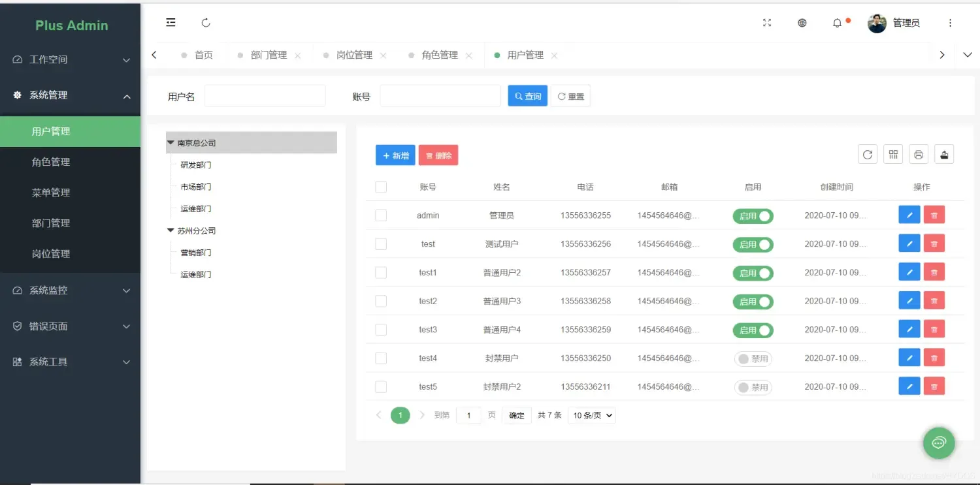Click the print icon above the user table
Image resolution: width=980 pixels, height=485 pixels.
(x=918, y=154)
